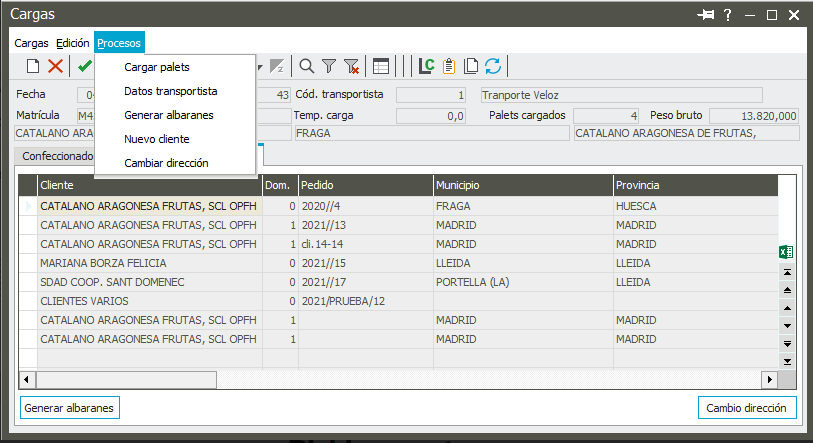Click the new record blank page icon
The width and height of the screenshot is (813, 443).
(x=32, y=67)
